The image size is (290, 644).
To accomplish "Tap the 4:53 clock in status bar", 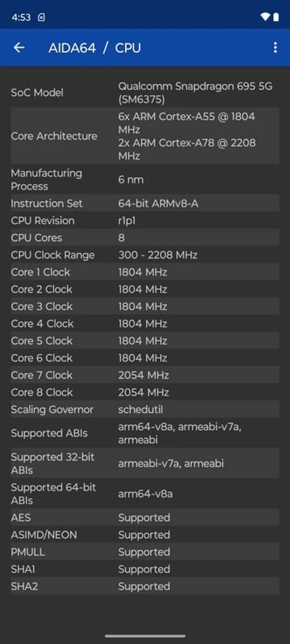I will pyautogui.click(x=21, y=17).
